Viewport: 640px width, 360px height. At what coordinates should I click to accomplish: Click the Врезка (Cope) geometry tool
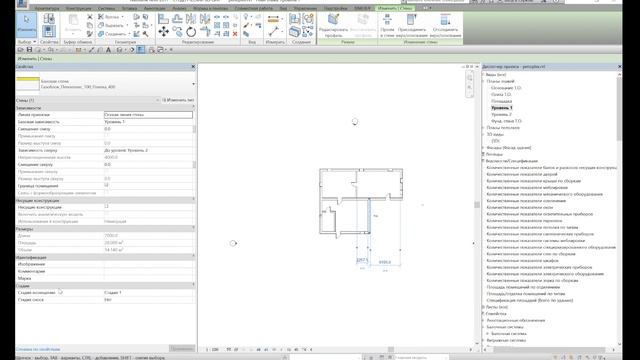click(x=111, y=17)
